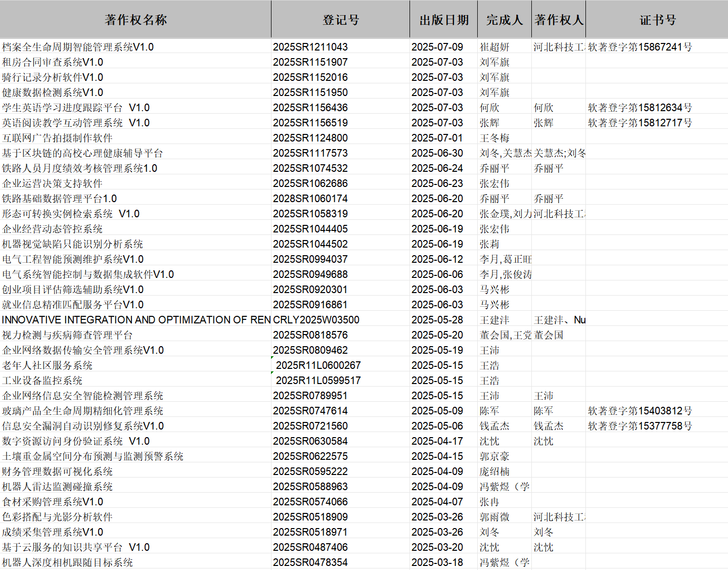Select registration number CRLY2025W03500
Image resolution: width=728 pixels, height=570 pixels.
click(x=316, y=320)
